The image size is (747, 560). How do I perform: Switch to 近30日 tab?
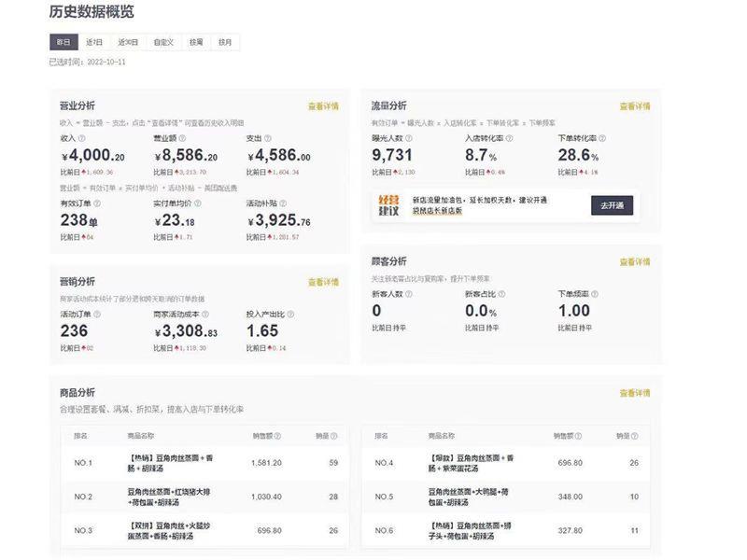point(128,42)
